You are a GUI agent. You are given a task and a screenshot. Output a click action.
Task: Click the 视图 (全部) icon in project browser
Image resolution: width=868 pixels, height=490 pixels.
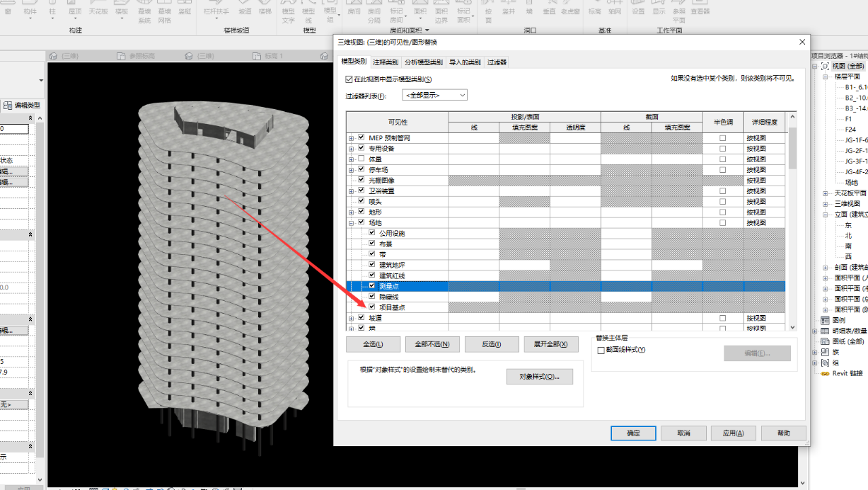tap(825, 66)
